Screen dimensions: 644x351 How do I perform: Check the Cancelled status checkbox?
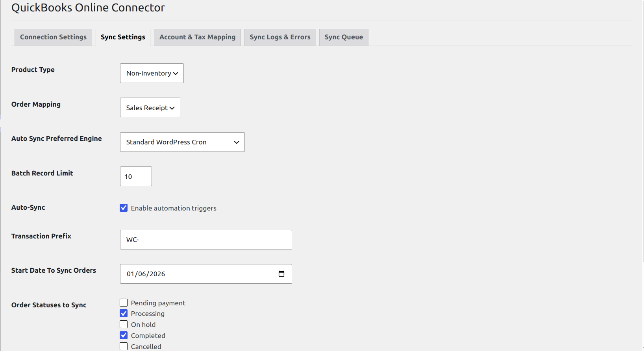coord(124,346)
